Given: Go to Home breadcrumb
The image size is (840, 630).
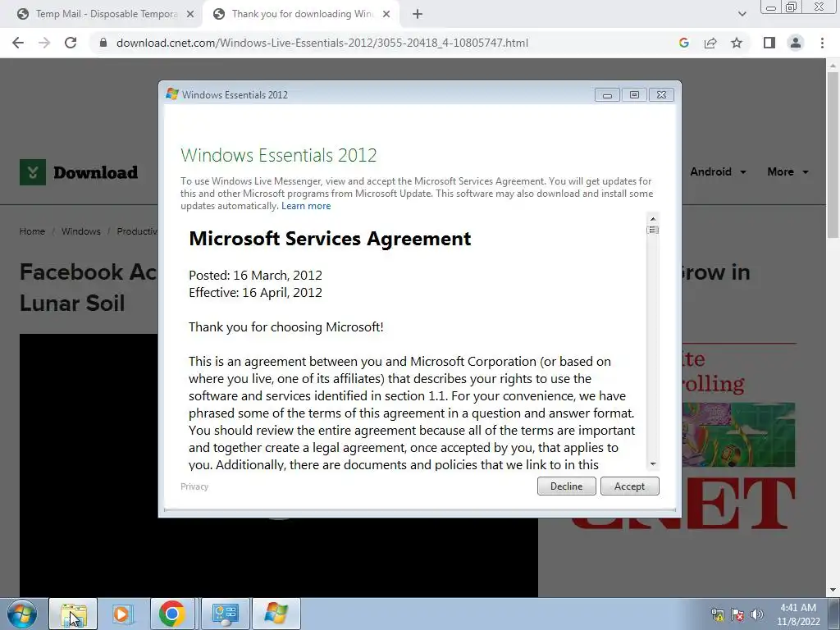Looking at the screenshot, I should coord(32,231).
